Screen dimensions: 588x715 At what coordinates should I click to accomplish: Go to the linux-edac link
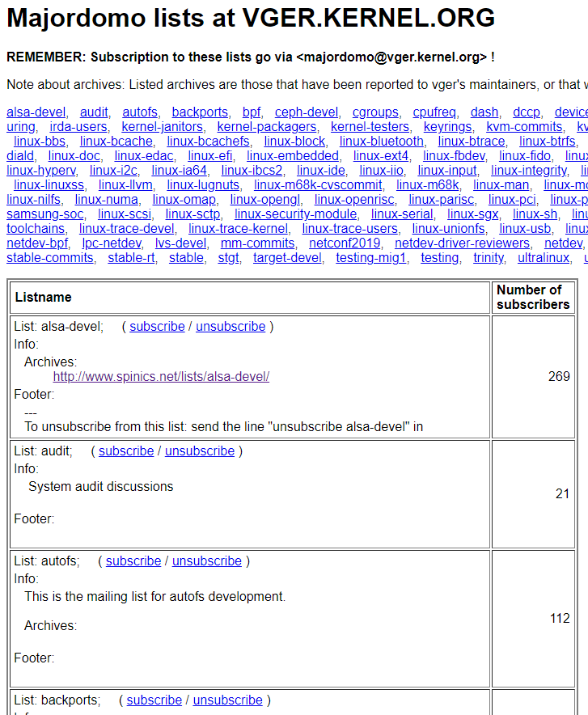tap(144, 156)
